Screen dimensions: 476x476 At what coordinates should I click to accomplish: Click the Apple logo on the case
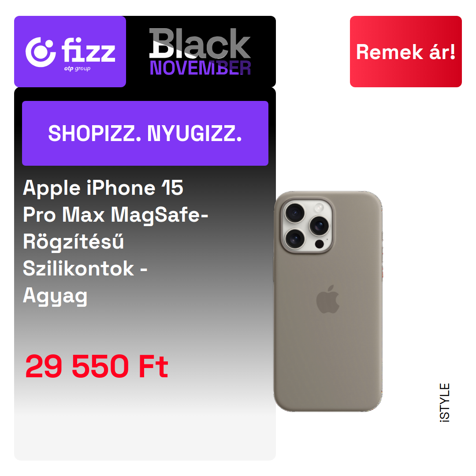(x=327, y=299)
